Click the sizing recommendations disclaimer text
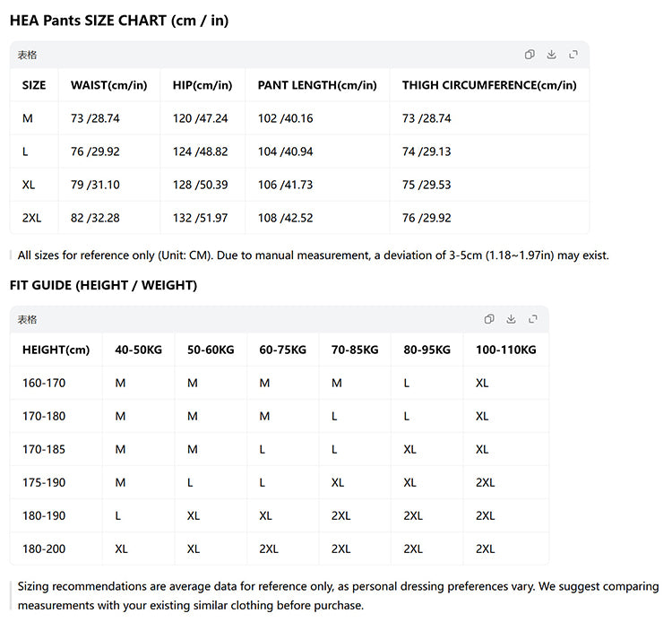 (338, 596)
